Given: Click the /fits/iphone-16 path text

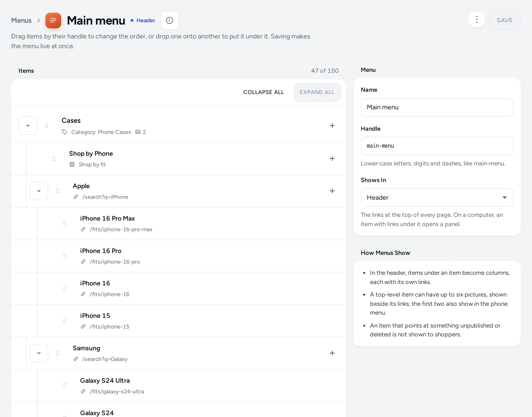Looking at the screenshot, I should pos(110,294).
